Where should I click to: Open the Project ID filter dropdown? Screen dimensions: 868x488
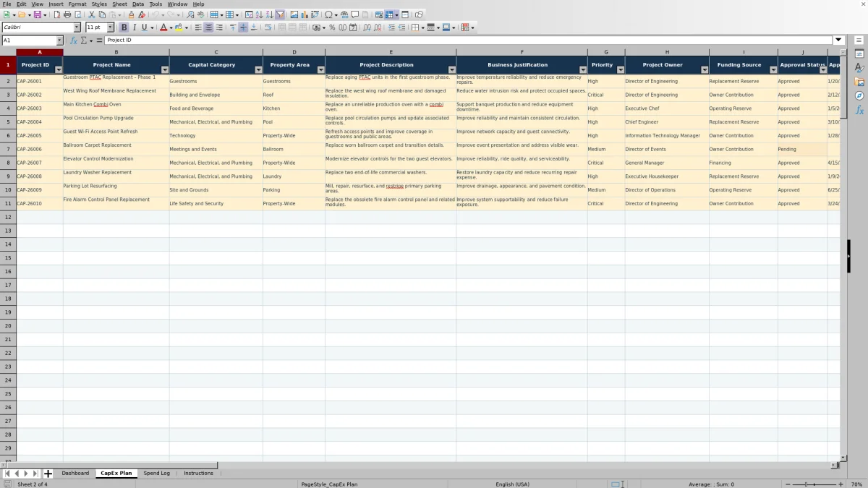pyautogui.click(x=59, y=70)
